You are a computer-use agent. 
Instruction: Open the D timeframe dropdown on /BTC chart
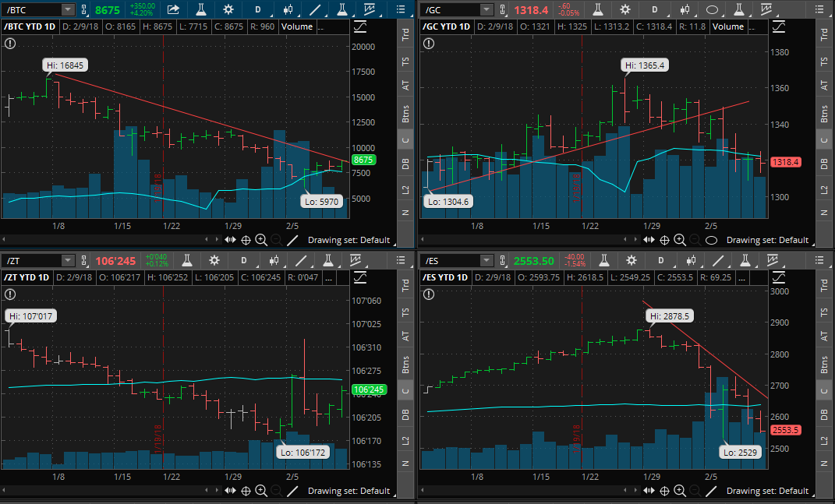[x=258, y=9]
